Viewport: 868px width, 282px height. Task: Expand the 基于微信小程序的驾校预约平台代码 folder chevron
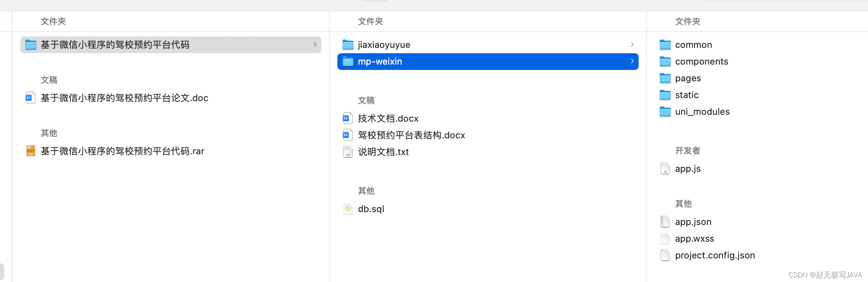[315, 44]
